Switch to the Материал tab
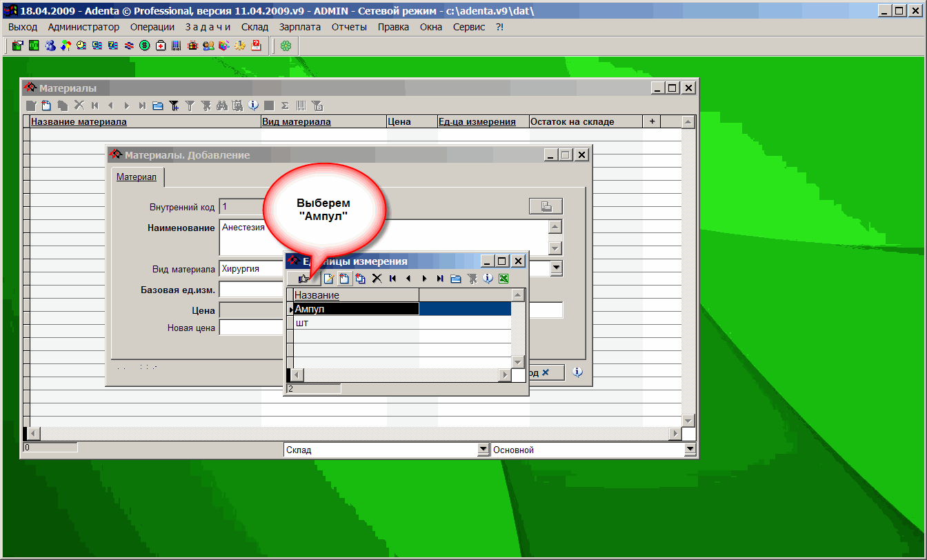Screen dimensions: 927x560 pos(136,177)
